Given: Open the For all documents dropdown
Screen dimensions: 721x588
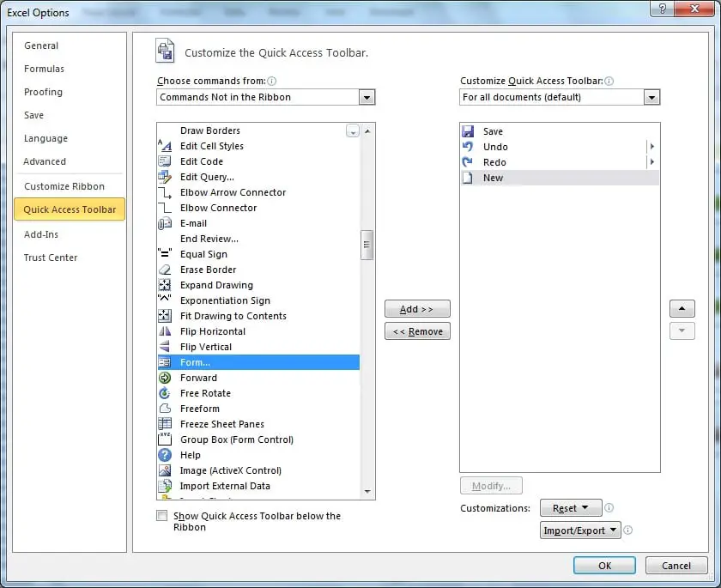Looking at the screenshot, I should (x=651, y=97).
